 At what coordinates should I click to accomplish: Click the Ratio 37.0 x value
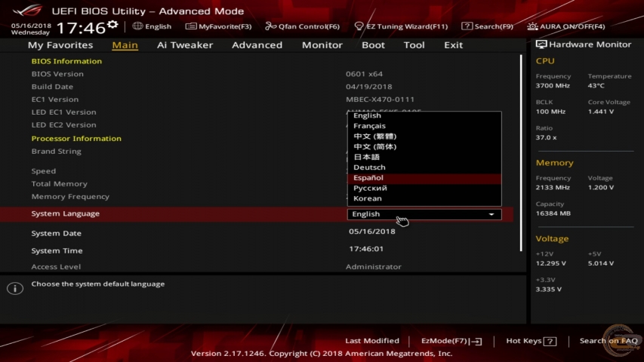pyautogui.click(x=546, y=137)
